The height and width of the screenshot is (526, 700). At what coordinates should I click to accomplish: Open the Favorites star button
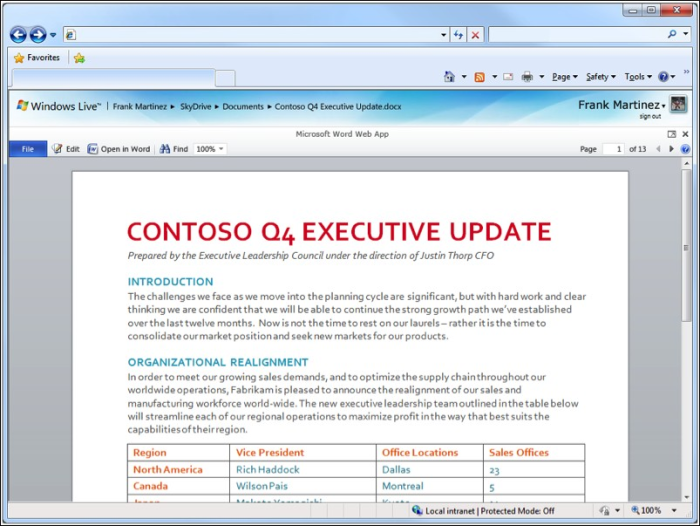pyautogui.click(x=37, y=58)
